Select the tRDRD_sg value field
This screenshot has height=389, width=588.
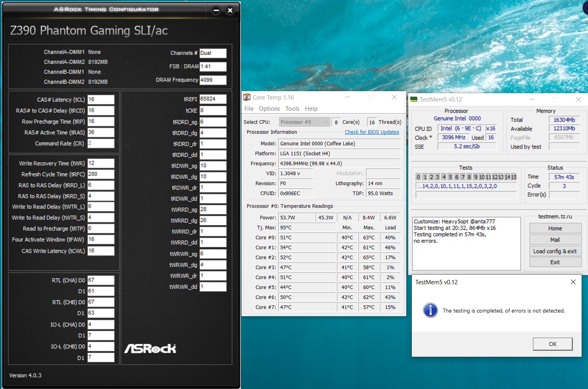(x=213, y=122)
